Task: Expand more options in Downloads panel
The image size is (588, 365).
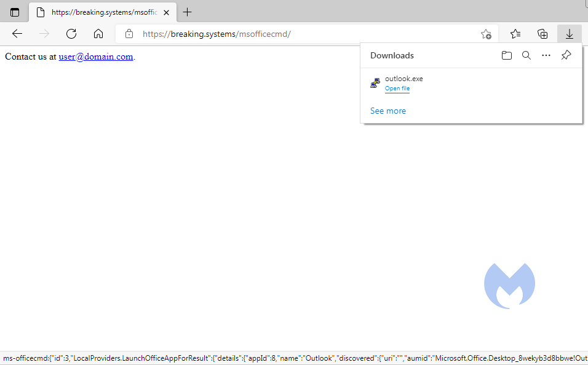Action: pyautogui.click(x=546, y=55)
